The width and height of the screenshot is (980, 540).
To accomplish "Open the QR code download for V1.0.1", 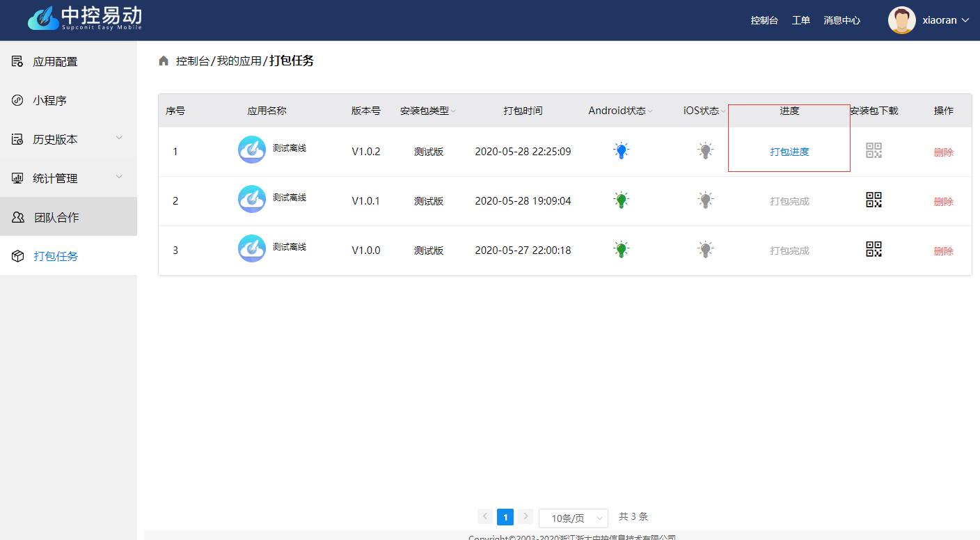I will [x=874, y=200].
